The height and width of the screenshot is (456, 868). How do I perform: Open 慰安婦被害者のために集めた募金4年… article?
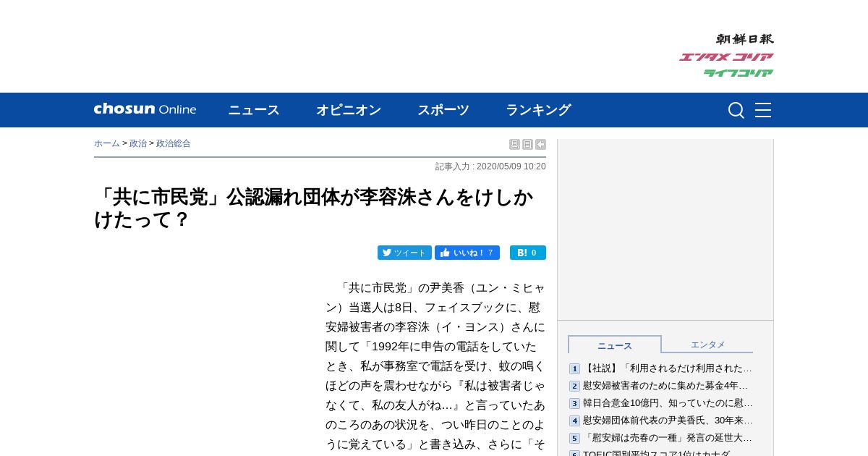click(665, 386)
